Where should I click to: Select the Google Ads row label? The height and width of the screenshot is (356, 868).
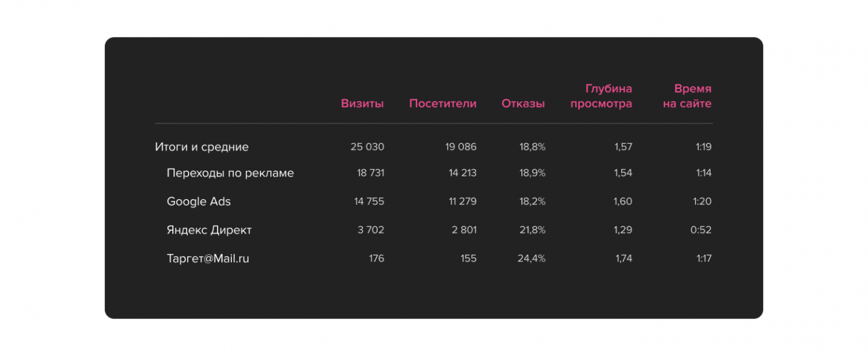(x=198, y=202)
